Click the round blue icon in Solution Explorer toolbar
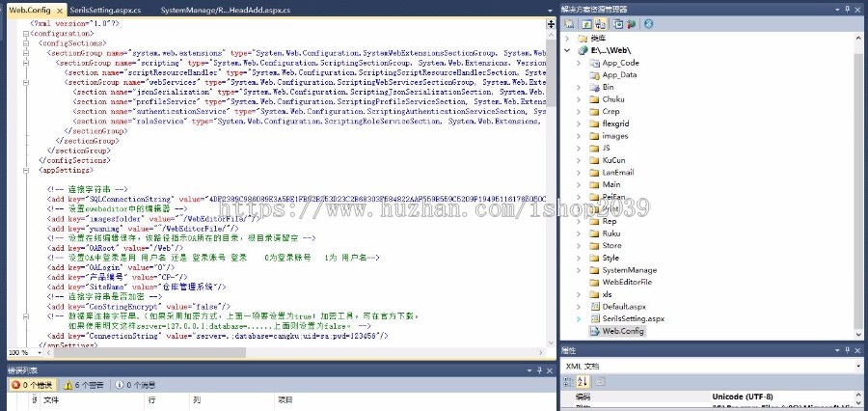This screenshot has height=411, width=868. (x=648, y=24)
